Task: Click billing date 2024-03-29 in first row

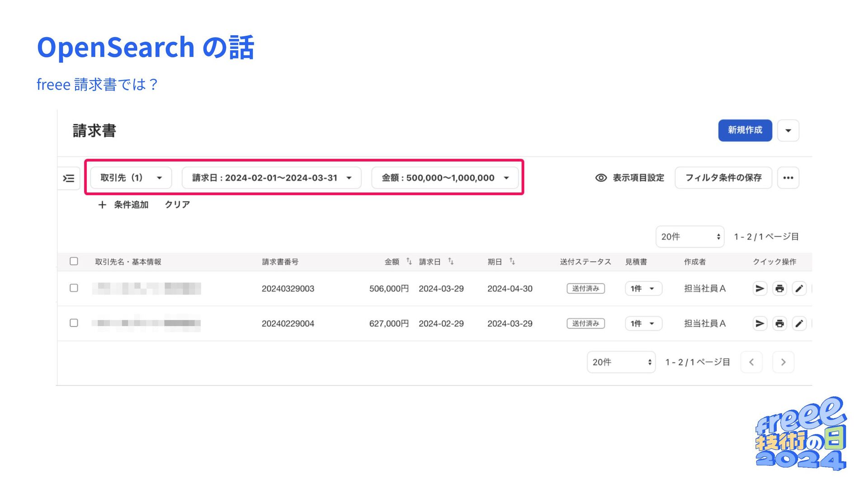Action: (x=441, y=289)
